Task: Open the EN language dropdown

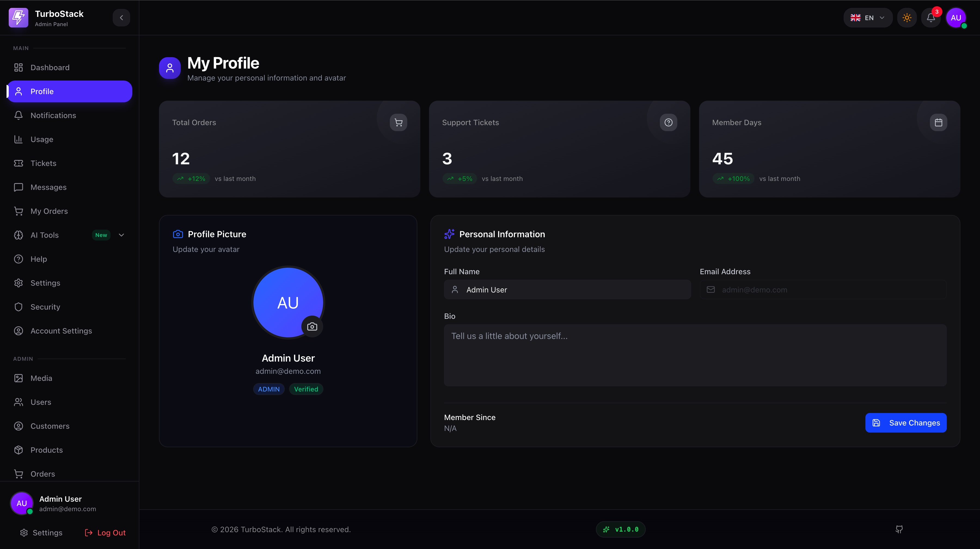Action: point(867,17)
